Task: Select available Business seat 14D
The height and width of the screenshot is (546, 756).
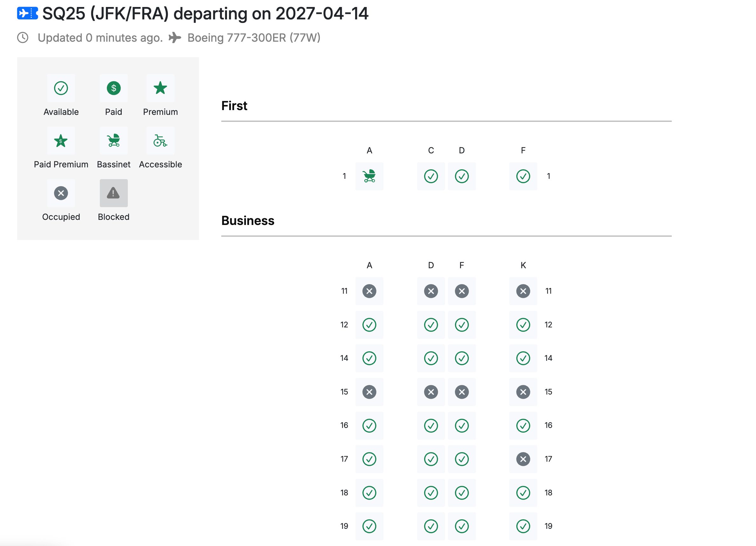Action: click(431, 358)
